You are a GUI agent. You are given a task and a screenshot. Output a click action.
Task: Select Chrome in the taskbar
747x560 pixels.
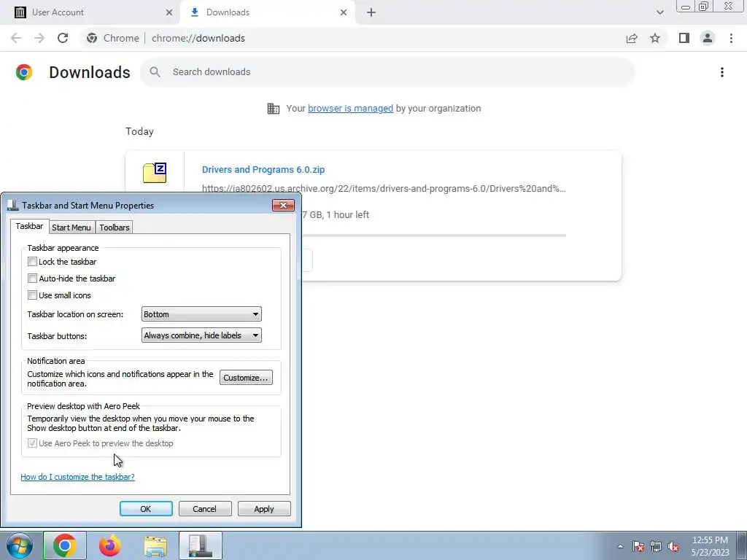65,545
